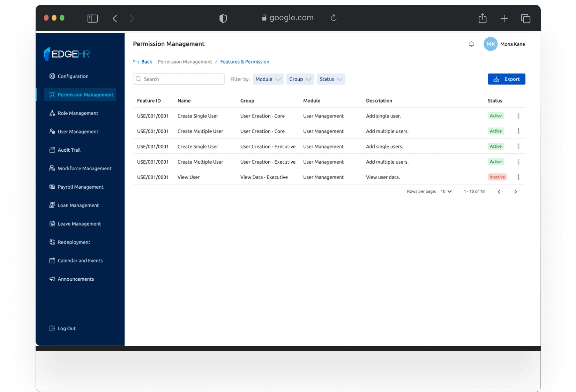Open row actions for Create Multiple User Core row
The image size is (576, 392).
pos(518,131)
